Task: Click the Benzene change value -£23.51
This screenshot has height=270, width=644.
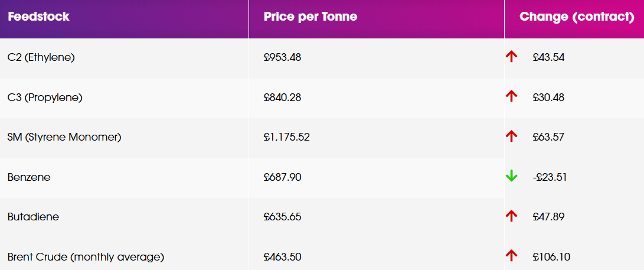Action: [550, 177]
